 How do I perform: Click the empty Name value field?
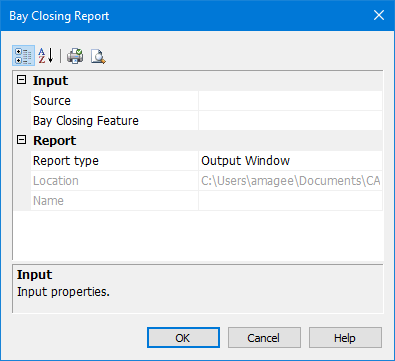click(x=290, y=201)
